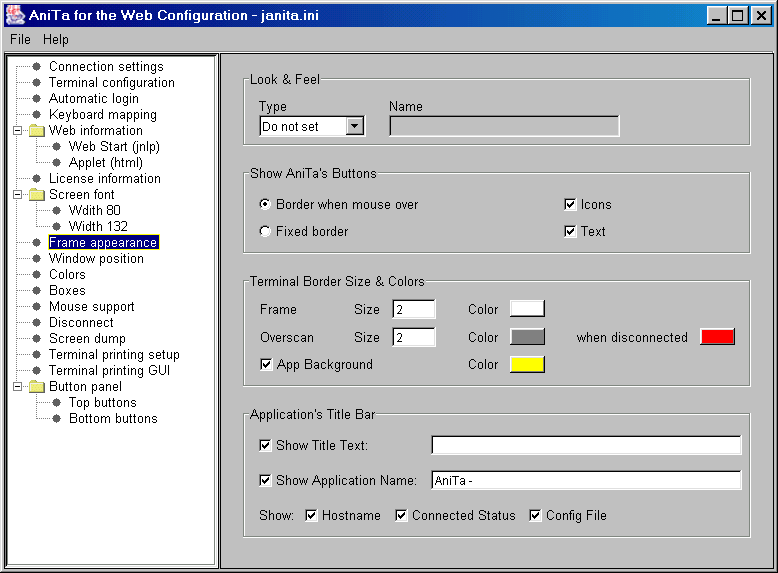Open Boxes settings in tree
This screenshot has width=778, height=573.
coord(67,290)
